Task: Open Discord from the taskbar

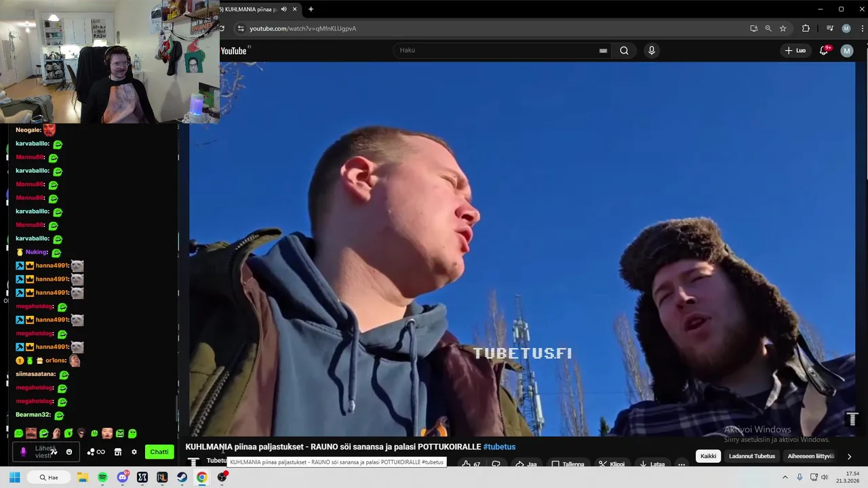Action: (123, 477)
